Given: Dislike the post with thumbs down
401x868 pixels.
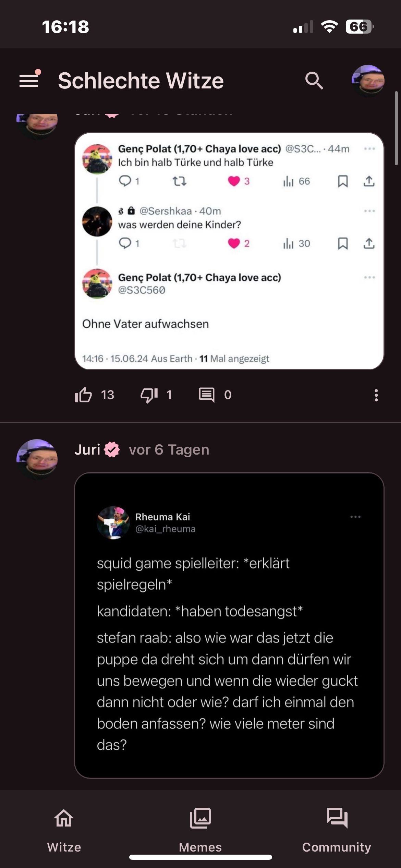Looking at the screenshot, I should pos(149,395).
